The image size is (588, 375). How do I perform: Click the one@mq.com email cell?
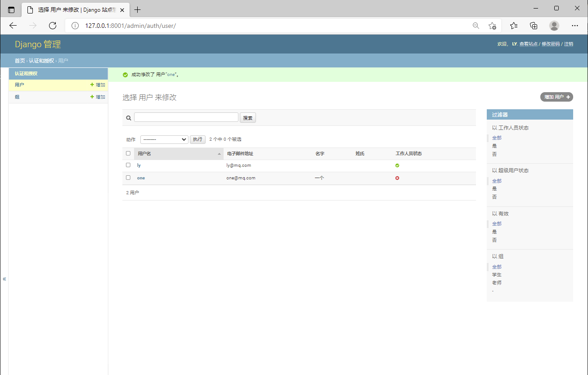241,178
